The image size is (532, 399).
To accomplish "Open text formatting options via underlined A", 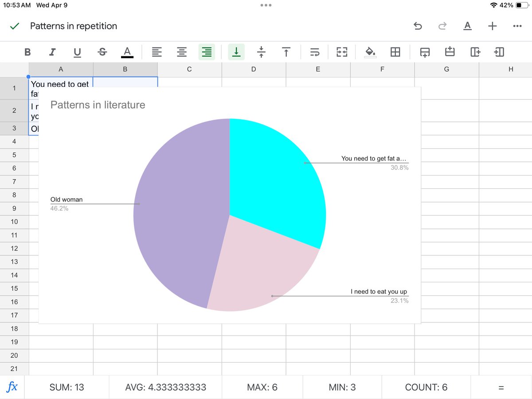I will (x=467, y=26).
